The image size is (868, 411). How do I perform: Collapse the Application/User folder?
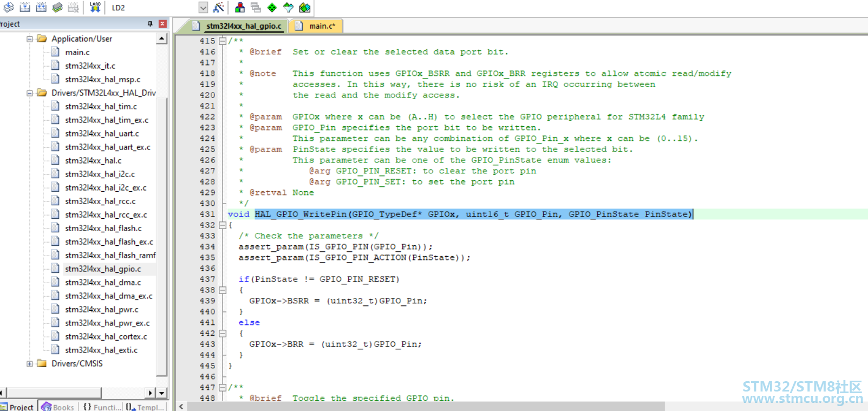(x=30, y=39)
